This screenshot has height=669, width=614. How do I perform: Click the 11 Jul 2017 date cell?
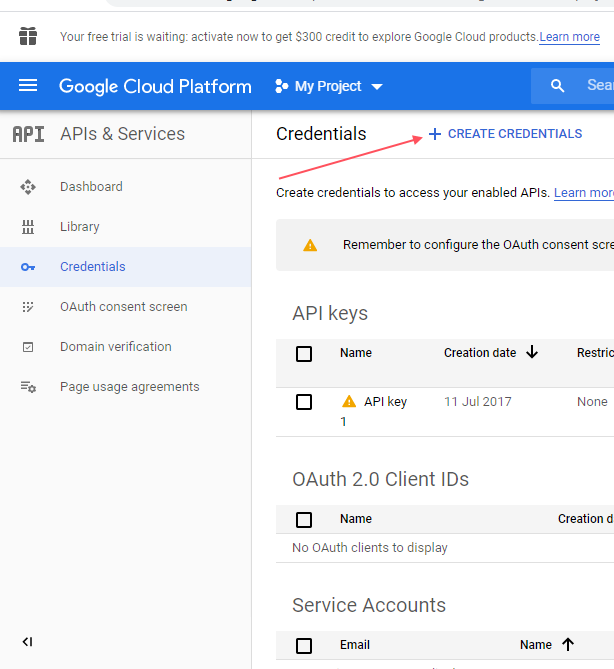(x=477, y=401)
